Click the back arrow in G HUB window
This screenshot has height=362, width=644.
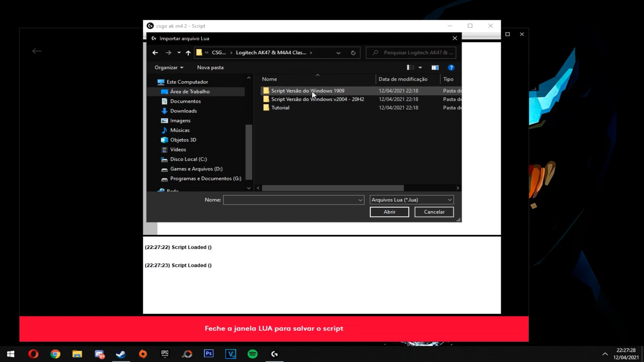37,51
